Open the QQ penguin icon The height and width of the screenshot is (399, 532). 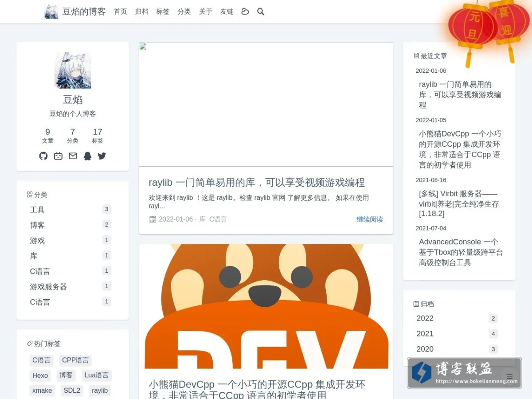(x=87, y=156)
